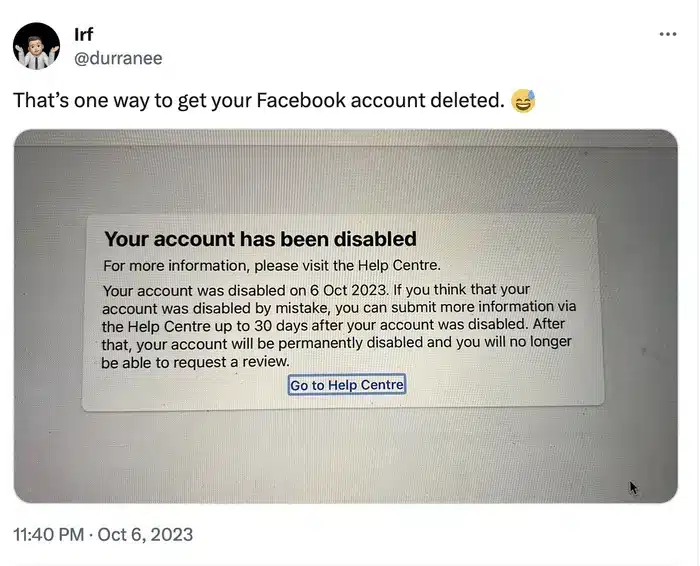Click the "11:40 PM" timestamp

48,534
